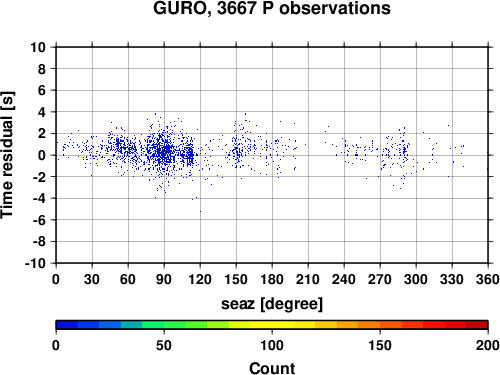Image resolution: width=500 pixels, height=375 pixels.
Task: Click the orange section of the colorbar
Action: [369, 325]
